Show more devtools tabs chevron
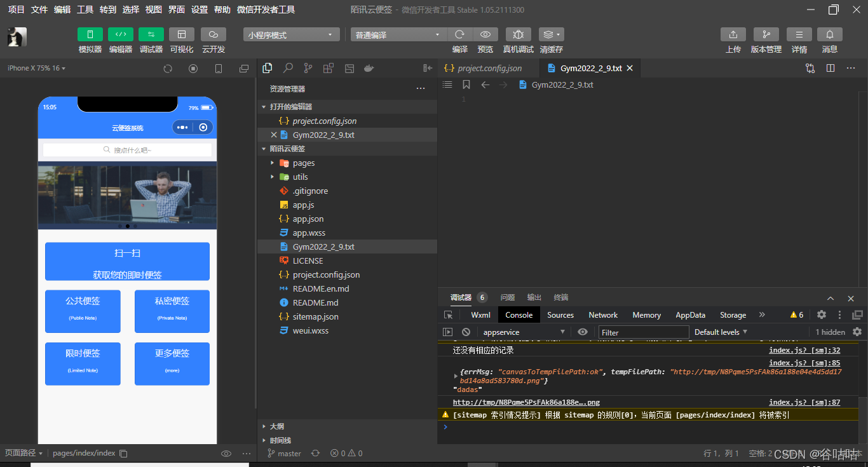Viewport: 868px width, 467px height. tap(762, 315)
